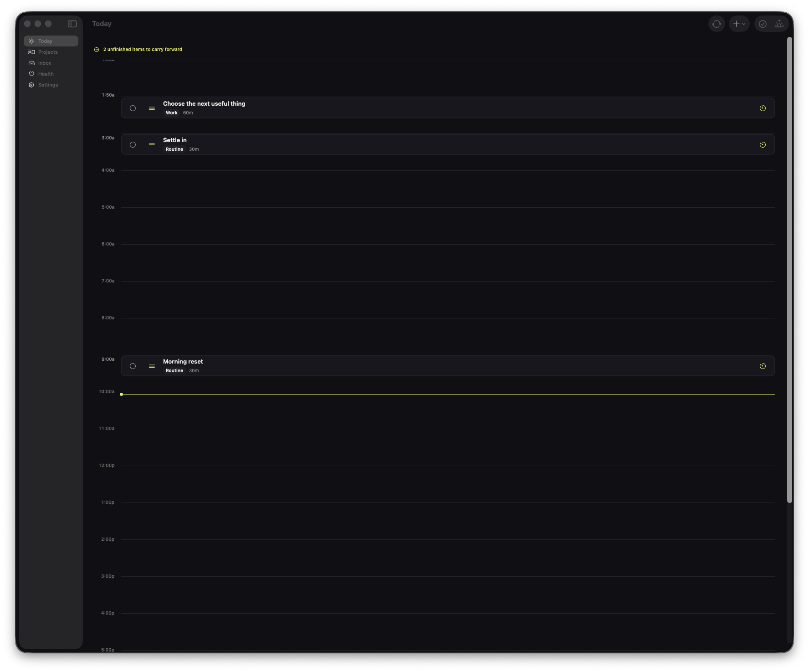Click the 60m duration label
Viewport: 809px width, 672px height.
[188, 113]
